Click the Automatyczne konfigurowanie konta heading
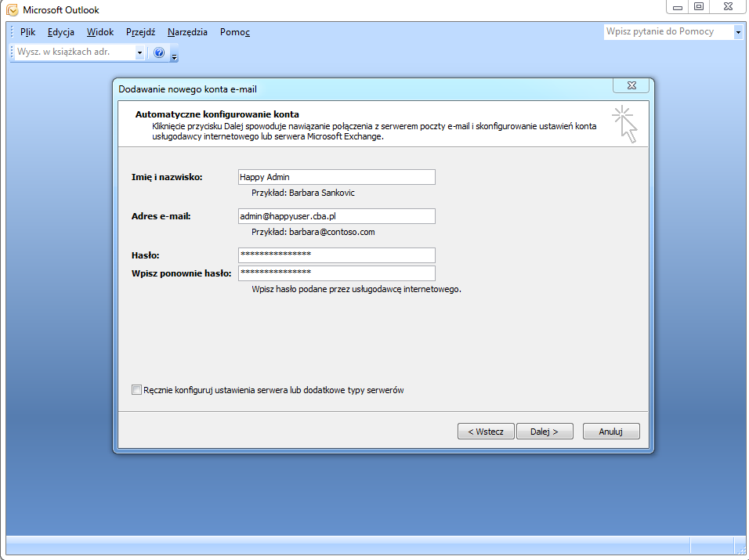The image size is (749, 560). pyautogui.click(x=217, y=114)
